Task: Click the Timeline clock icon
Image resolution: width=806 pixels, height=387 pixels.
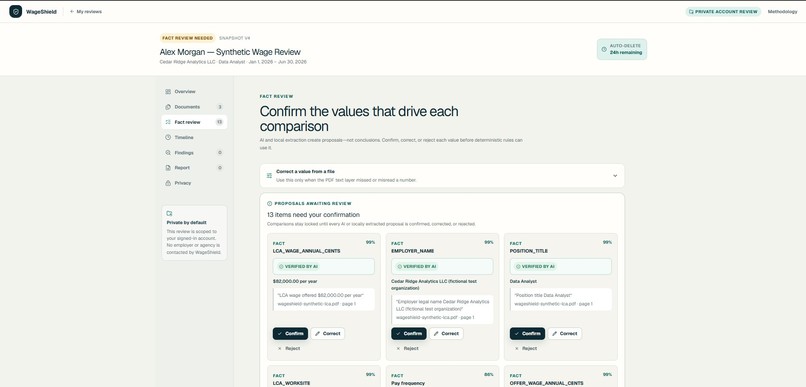Action: click(x=168, y=137)
